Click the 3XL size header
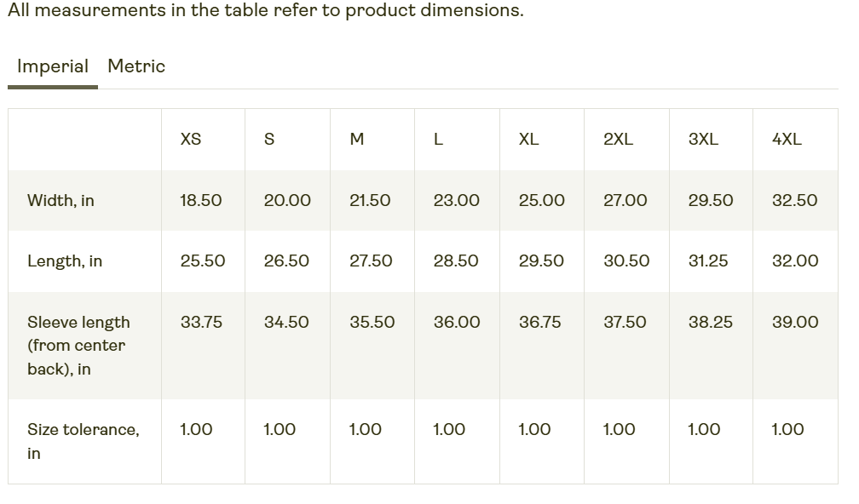Screen dimensions: 859x504 click(703, 140)
